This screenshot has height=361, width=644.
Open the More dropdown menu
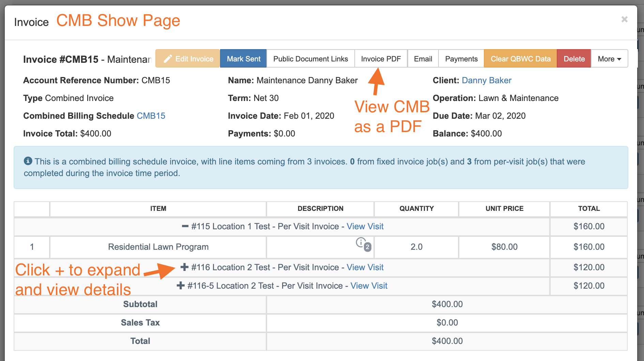[609, 59]
